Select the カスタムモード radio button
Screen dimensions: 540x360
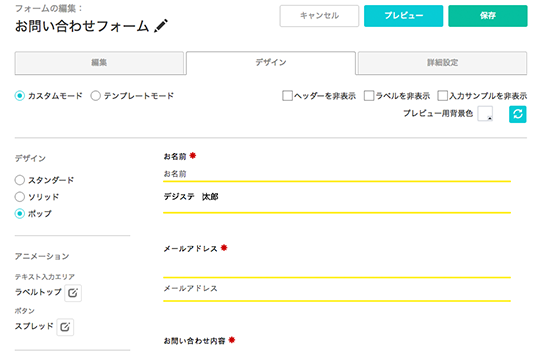[20, 95]
